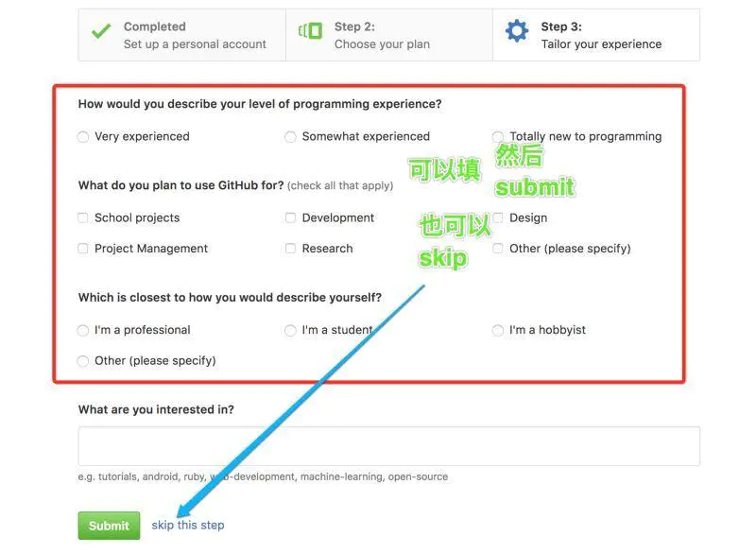Select Other (please specify) for self description
Image resolution: width=756 pixels, height=554 pixels.
83,361
